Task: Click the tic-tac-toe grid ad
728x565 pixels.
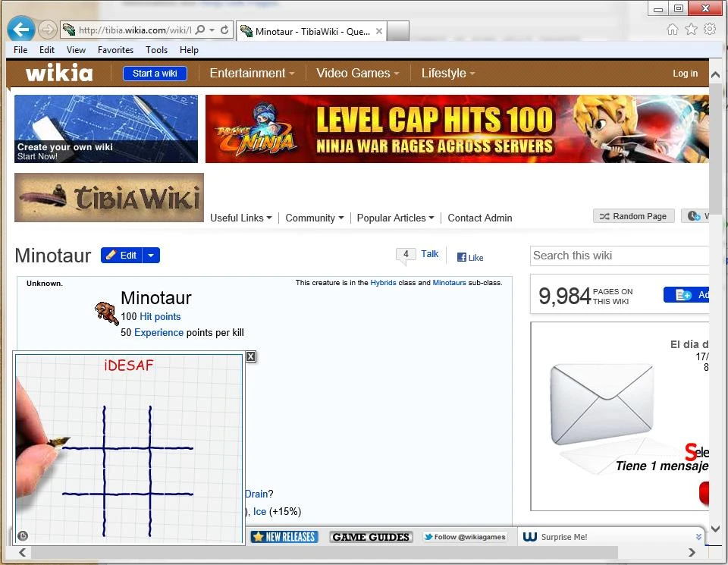Action: point(129,449)
